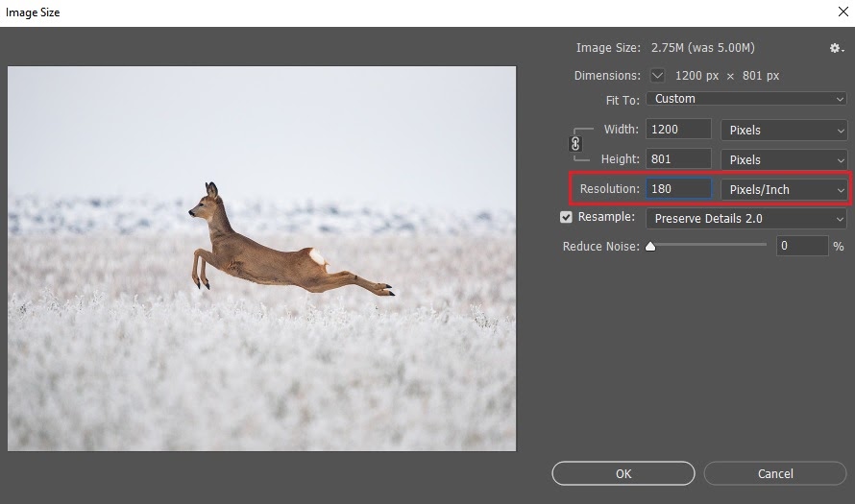Image resolution: width=855 pixels, height=504 pixels.
Task: Click the Height value field
Action: click(x=678, y=159)
